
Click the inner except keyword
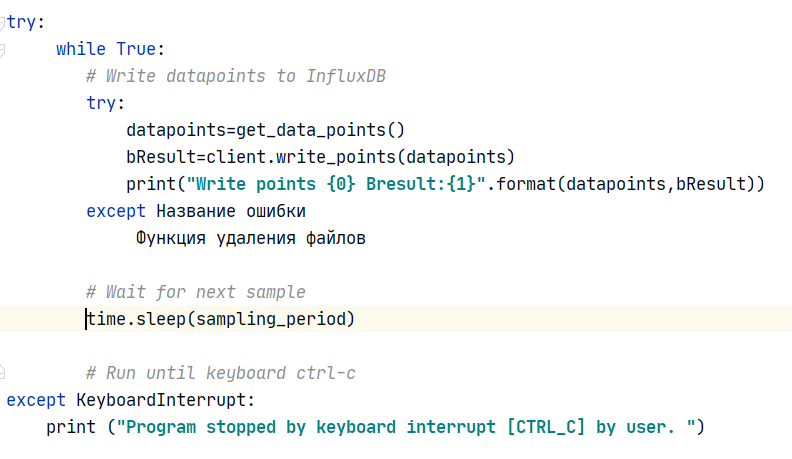pos(116,211)
